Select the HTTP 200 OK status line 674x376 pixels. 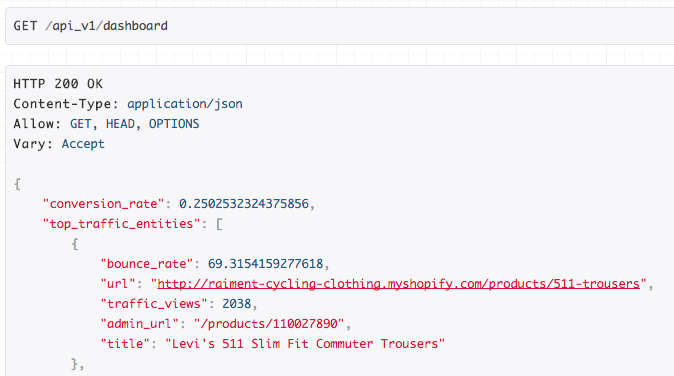point(58,83)
